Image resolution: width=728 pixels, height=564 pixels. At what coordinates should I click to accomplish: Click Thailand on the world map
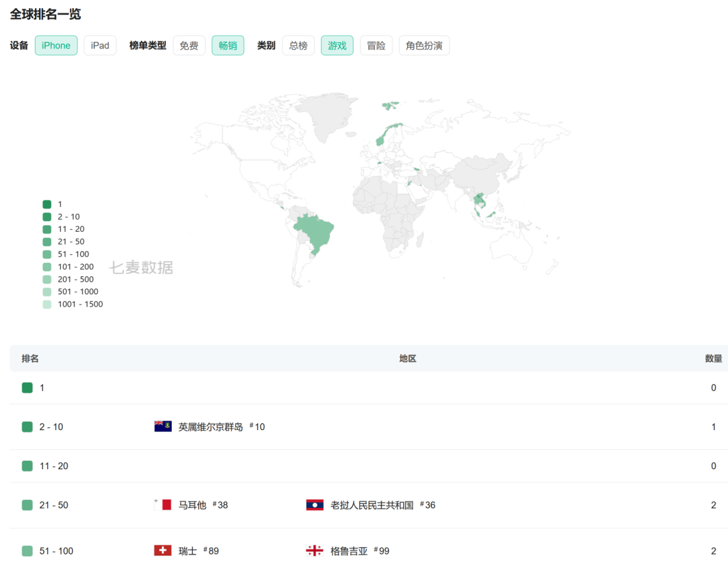pos(477,200)
